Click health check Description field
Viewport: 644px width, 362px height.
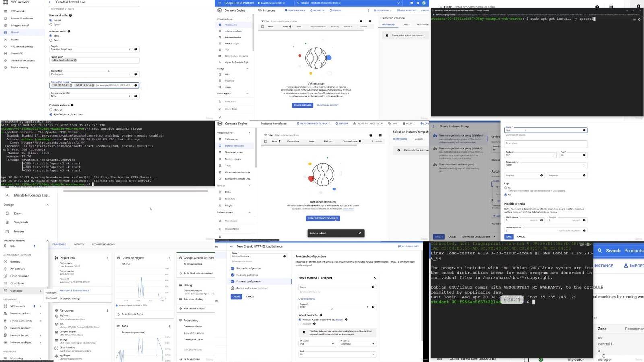tap(545, 143)
